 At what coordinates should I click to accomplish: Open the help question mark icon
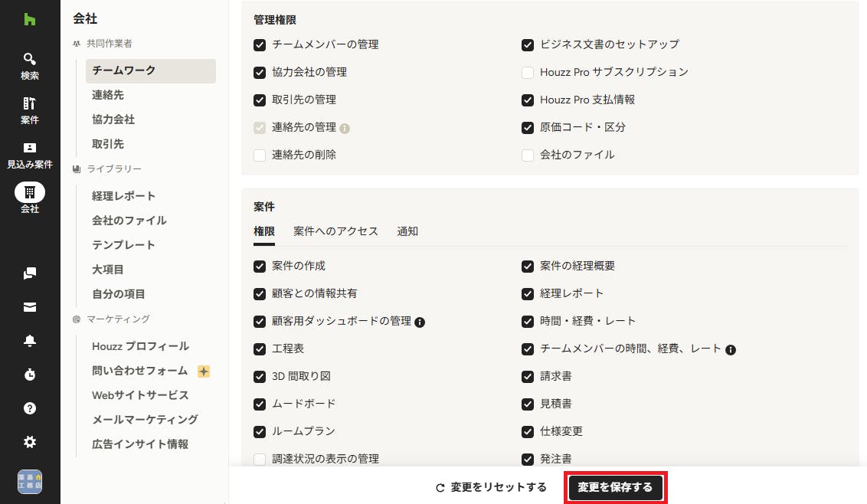pos(30,408)
